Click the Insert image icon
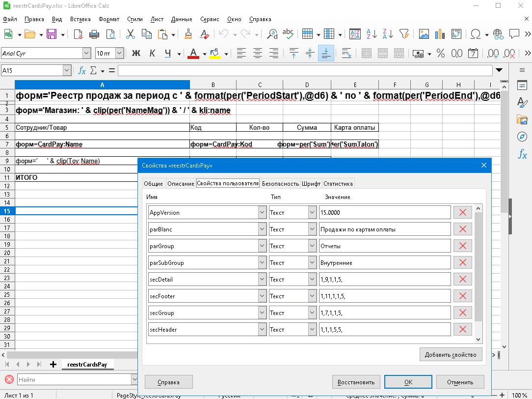This screenshot has height=399, width=532. 424,34
